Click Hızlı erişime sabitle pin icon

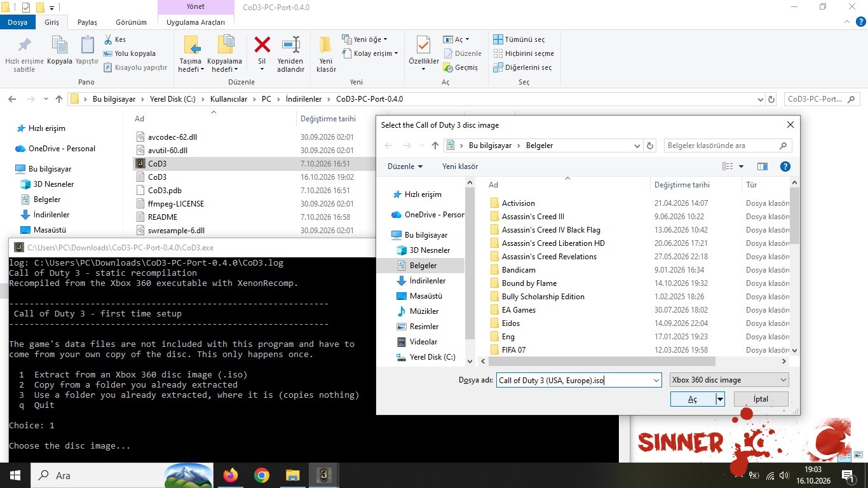24,45
